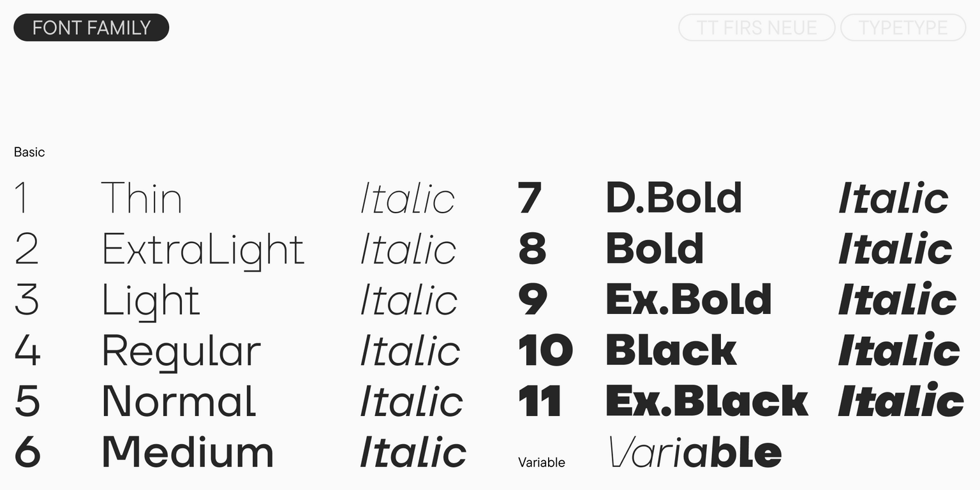Select the ExtraLight weight name
Viewport: 980px width, 490px height.
[203, 249]
